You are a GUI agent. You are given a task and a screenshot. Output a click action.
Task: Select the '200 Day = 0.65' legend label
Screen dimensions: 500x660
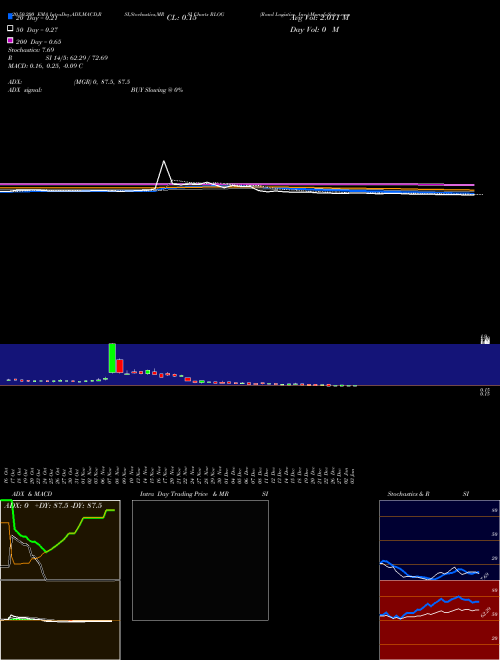click(38, 42)
